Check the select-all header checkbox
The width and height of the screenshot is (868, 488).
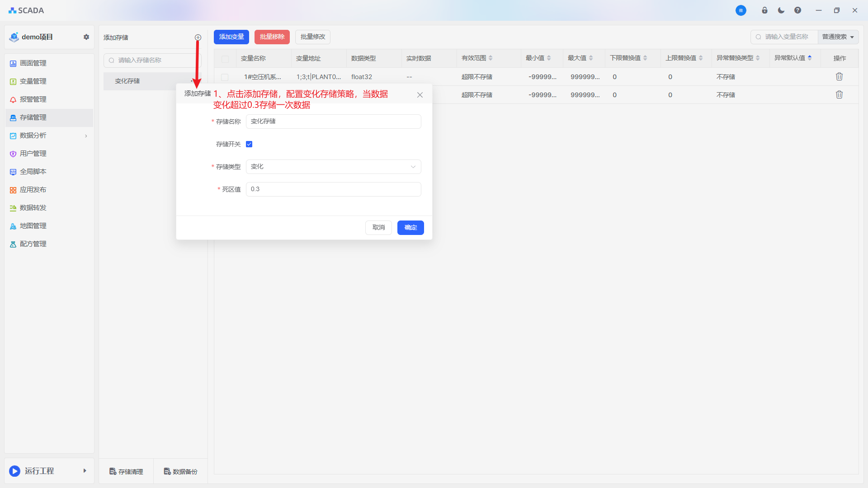(x=225, y=59)
